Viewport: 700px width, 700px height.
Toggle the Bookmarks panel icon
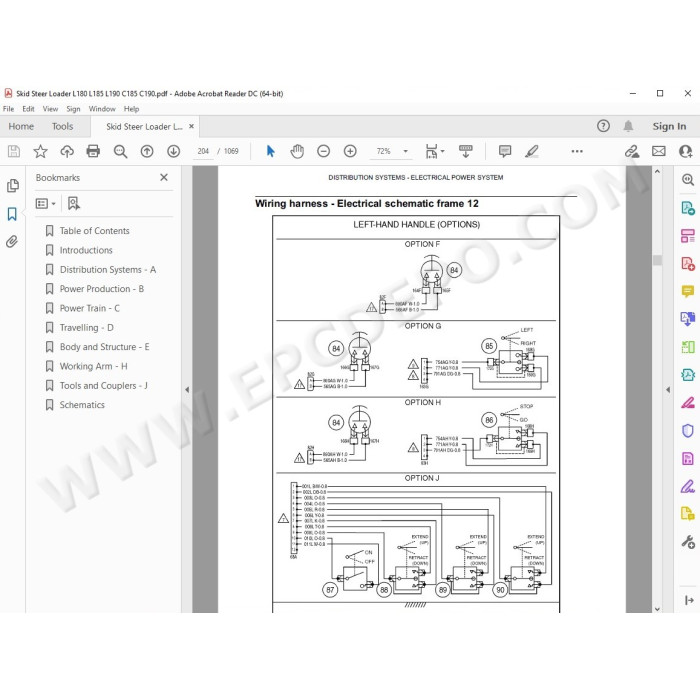coord(12,214)
